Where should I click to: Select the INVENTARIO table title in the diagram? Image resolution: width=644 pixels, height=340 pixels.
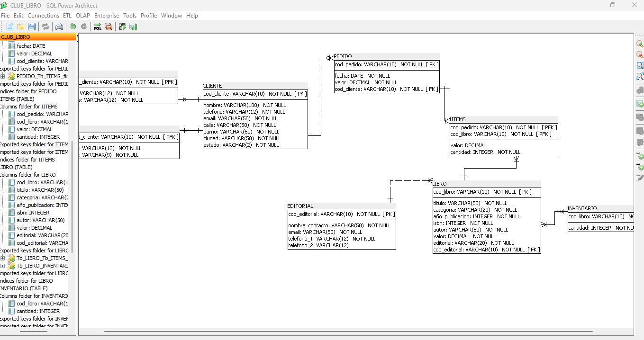click(x=582, y=208)
